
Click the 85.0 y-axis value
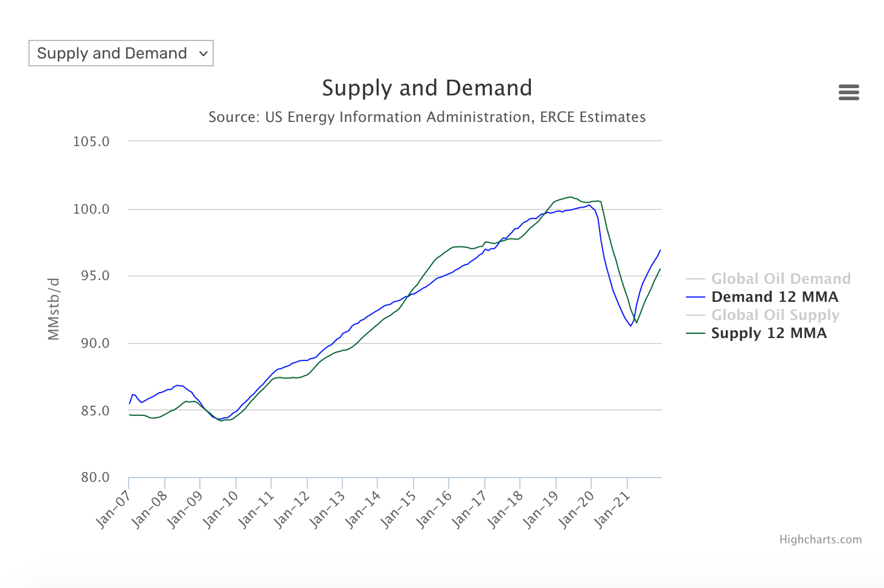(x=95, y=411)
